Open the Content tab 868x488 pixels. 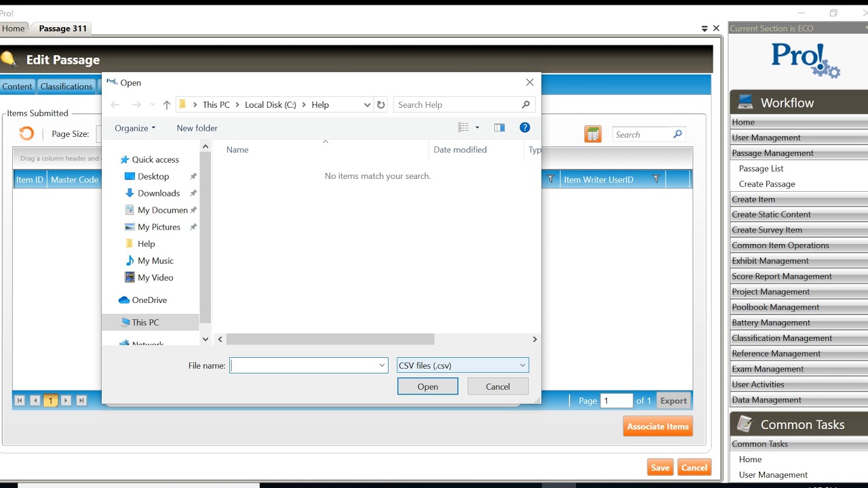(17, 86)
